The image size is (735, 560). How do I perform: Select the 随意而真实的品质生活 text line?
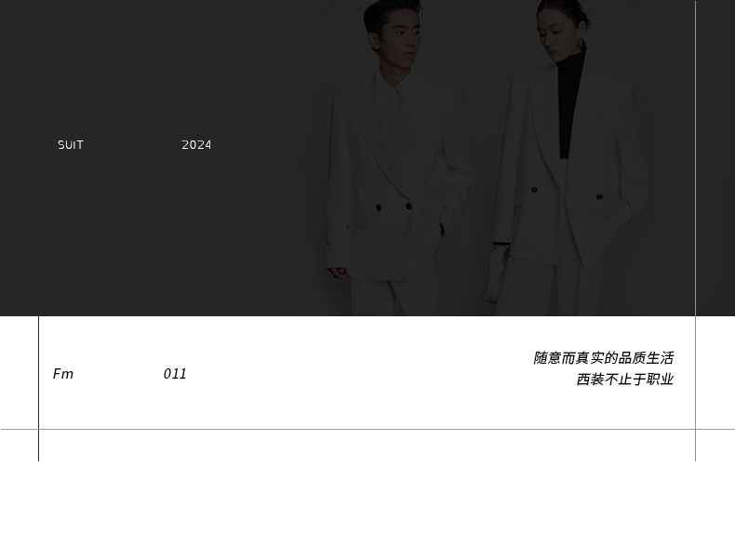point(604,358)
